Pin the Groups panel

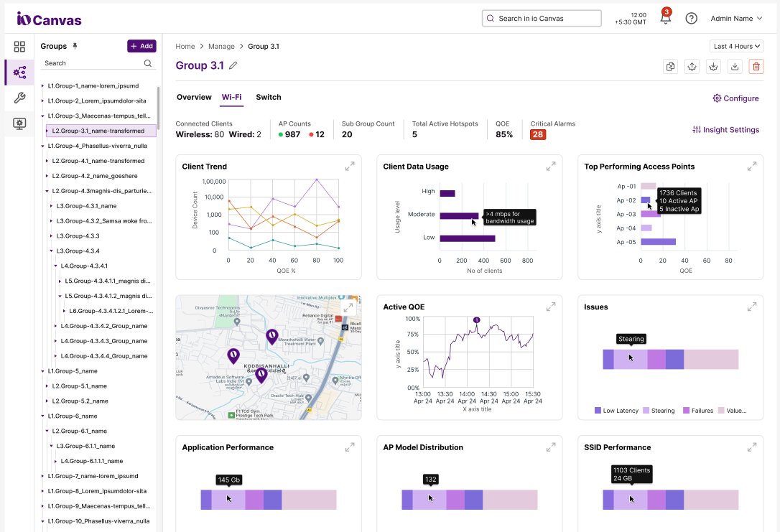point(75,46)
